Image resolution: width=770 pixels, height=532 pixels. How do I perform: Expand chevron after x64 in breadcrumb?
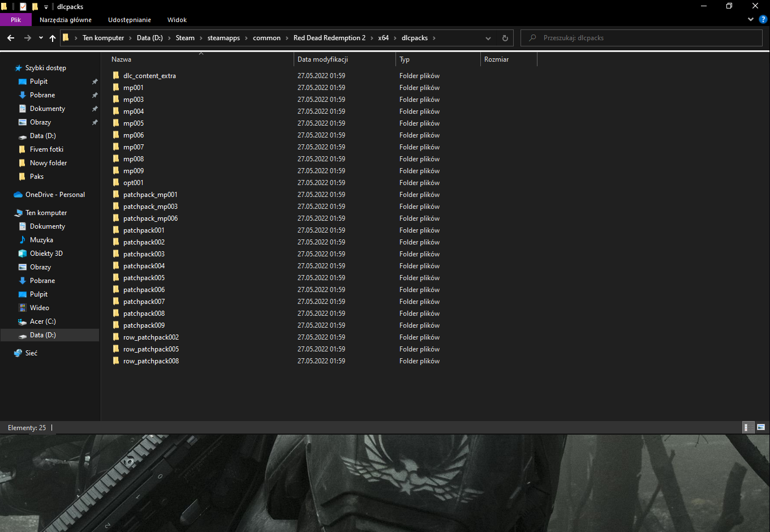tap(395, 38)
